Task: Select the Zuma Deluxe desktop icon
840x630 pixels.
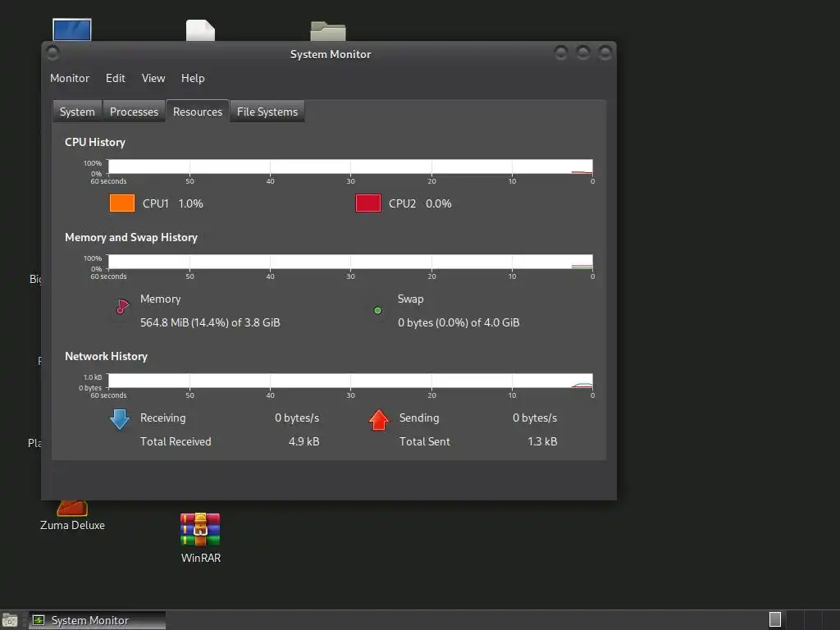Action: point(72,516)
